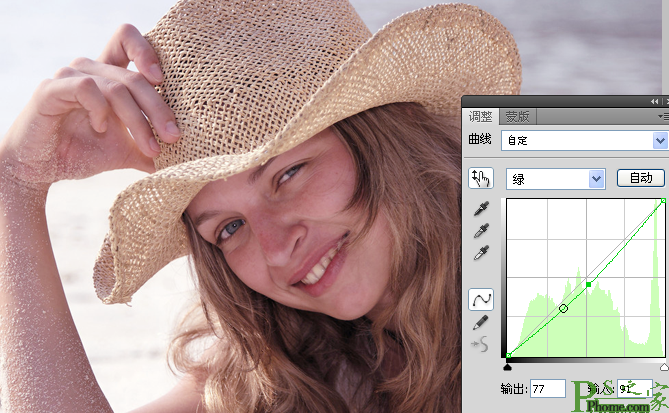Click the 输出 value field
Image resolution: width=669 pixels, height=413 pixels.
[x=548, y=389]
